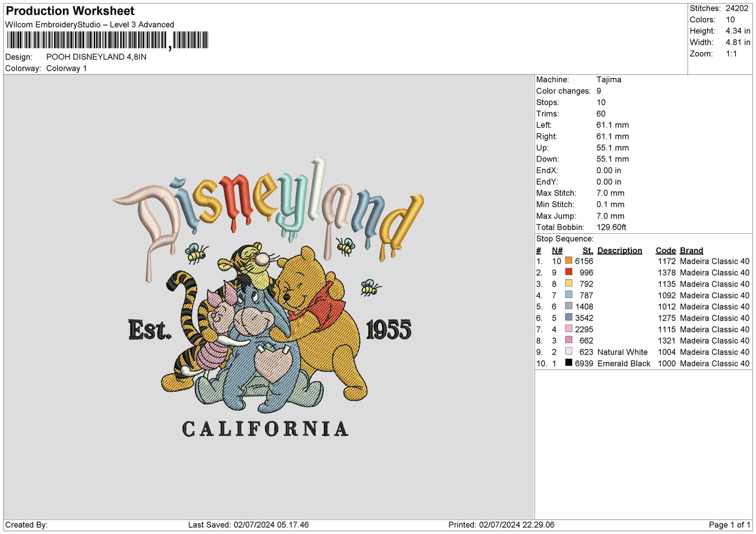Click the Zoom value 1:1
Viewport: 756px width, 534px height.
coord(731,54)
